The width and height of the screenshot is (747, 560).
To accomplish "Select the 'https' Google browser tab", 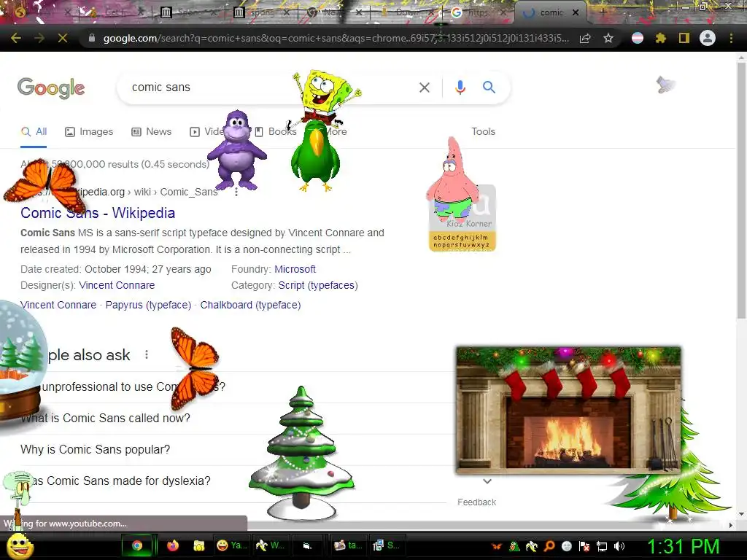I will pos(477,12).
